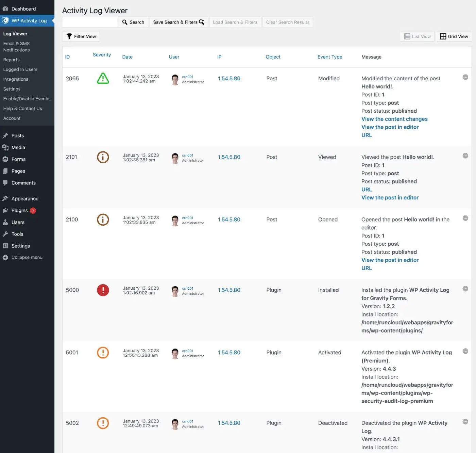Click the Dashboard icon in the sidebar
This screenshot has width=476, height=453.
[5, 9]
